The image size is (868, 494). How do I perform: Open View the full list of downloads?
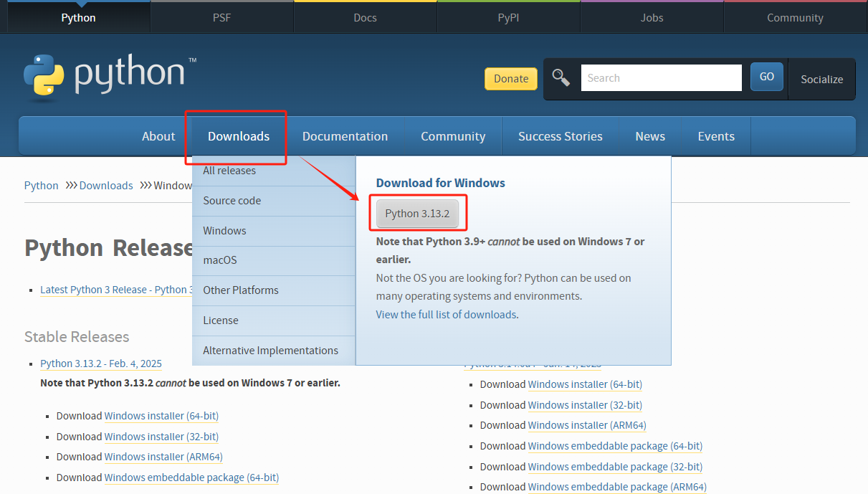tap(446, 315)
